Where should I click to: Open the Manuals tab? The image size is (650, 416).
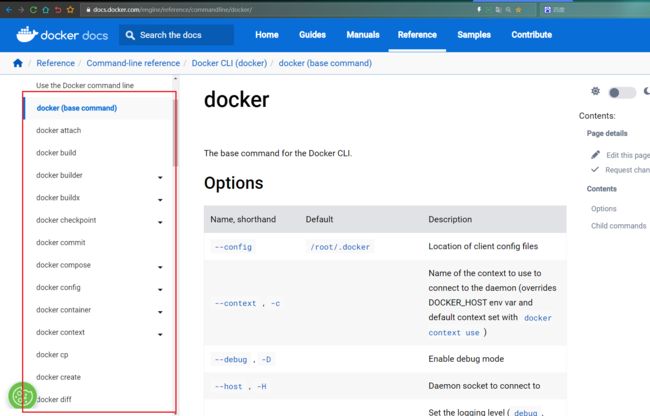pyautogui.click(x=363, y=35)
